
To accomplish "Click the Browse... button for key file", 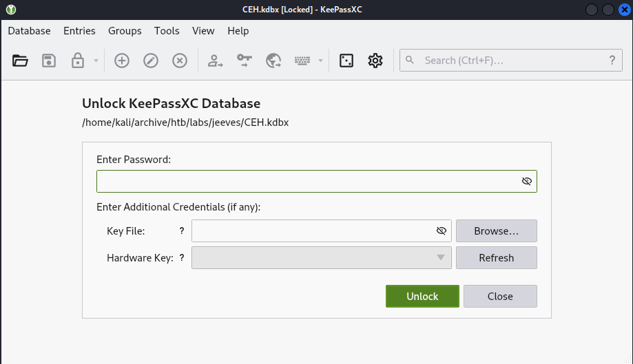I will coord(497,231).
